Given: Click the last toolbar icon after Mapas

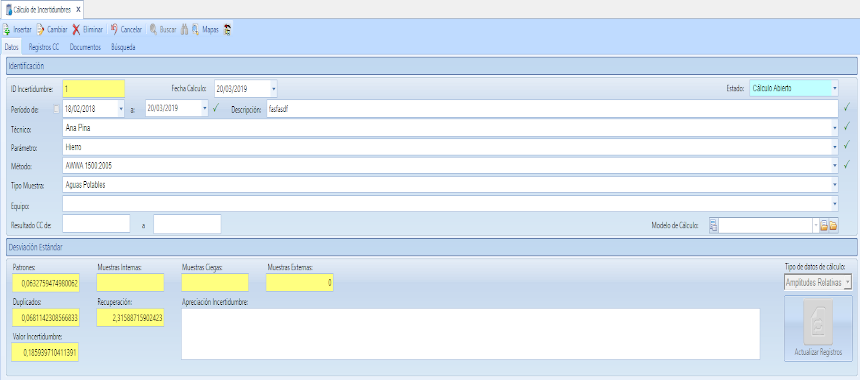Looking at the screenshot, I should pyautogui.click(x=227, y=30).
